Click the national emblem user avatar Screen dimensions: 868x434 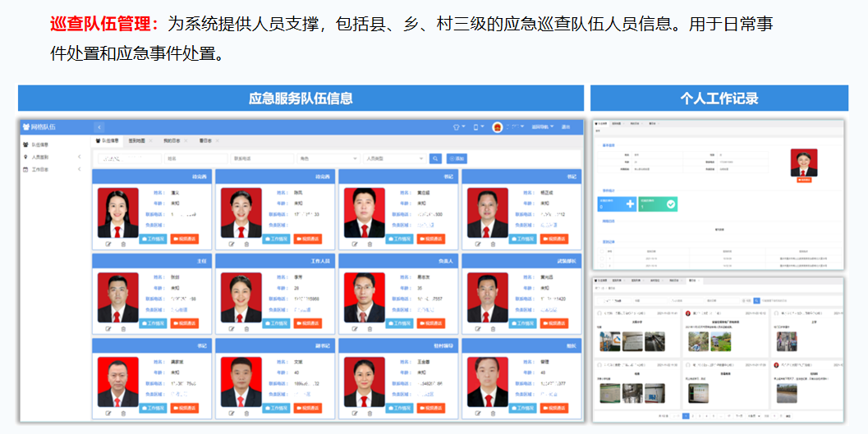(x=497, y=127)
